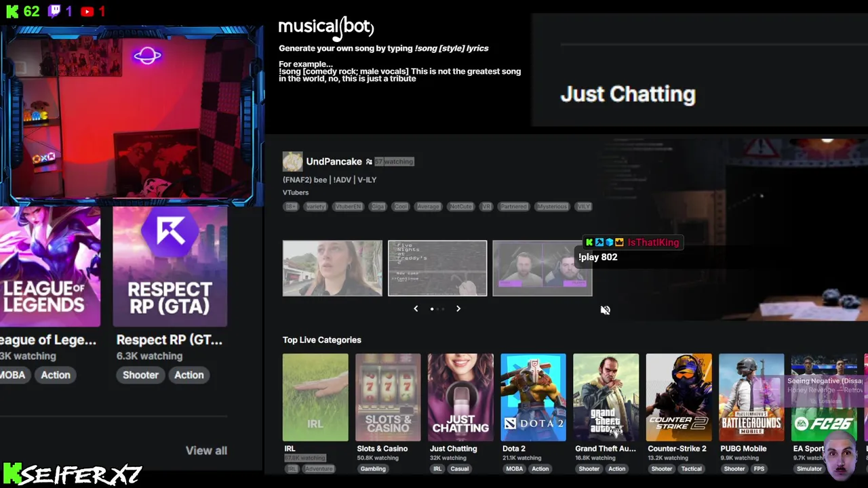Click the UndPancake channel avatar
Viewport: 868px width, 488px height.
pyautogui.click(x=292, y=161)
